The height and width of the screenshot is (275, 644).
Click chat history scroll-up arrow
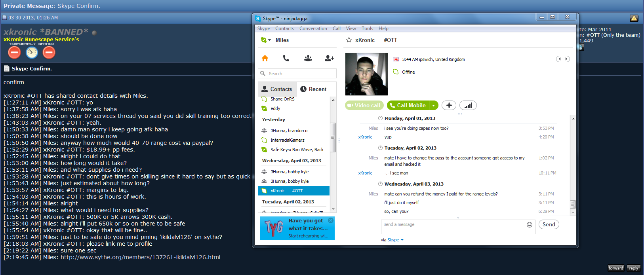pos(573,119)
